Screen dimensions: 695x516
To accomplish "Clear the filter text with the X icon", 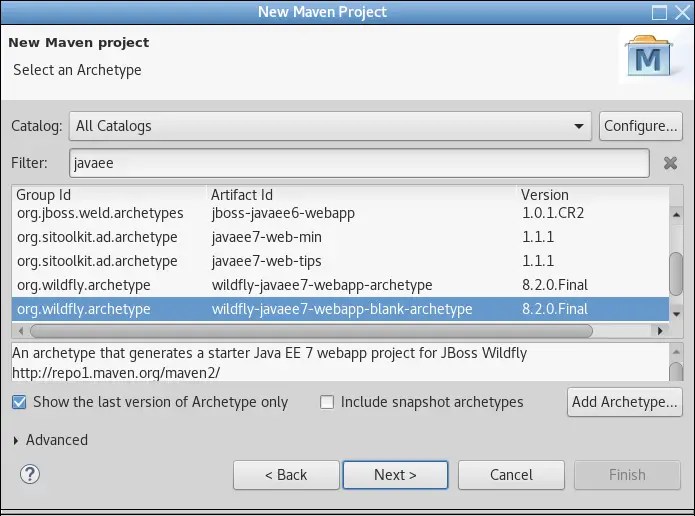I will tap(670, 163).
